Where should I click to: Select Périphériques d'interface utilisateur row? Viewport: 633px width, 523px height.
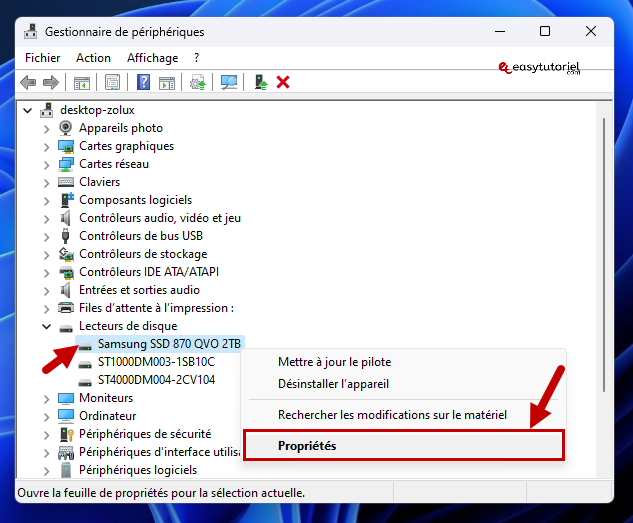(159, 452)
